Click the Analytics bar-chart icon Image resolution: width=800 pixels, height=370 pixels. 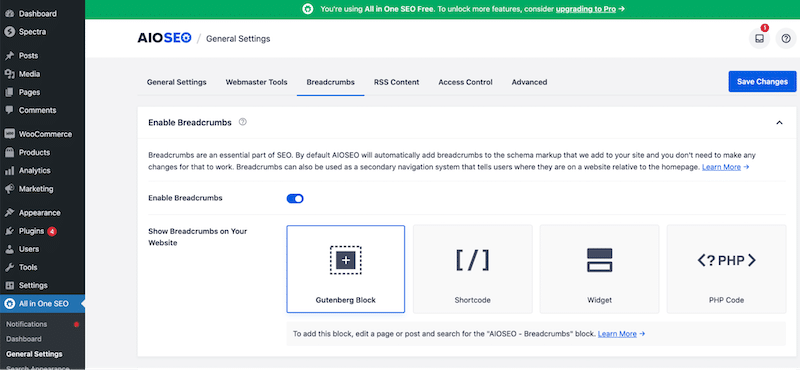pos(9,170)
